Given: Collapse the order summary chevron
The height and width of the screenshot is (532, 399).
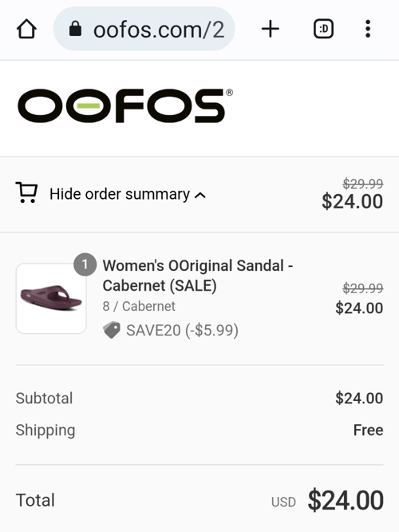Looking at the screenshot, I should point(200,196).
